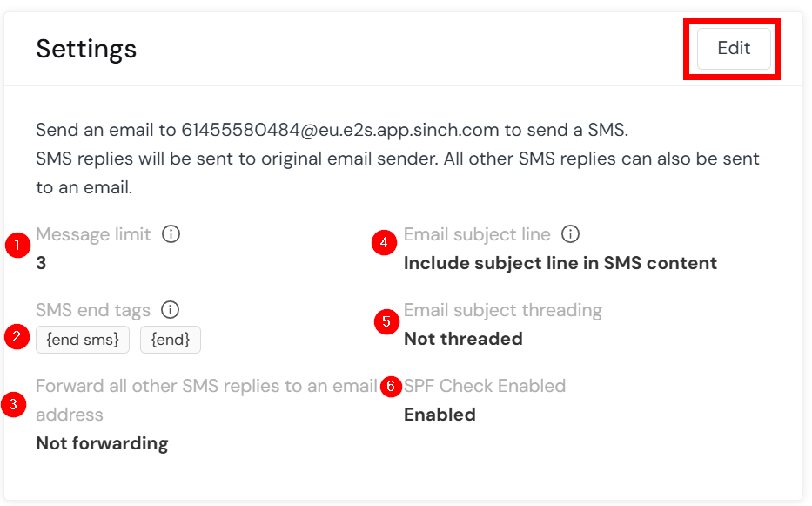Click the Not forwarding value
812x506 pixels.
click(x=102, y=443)
